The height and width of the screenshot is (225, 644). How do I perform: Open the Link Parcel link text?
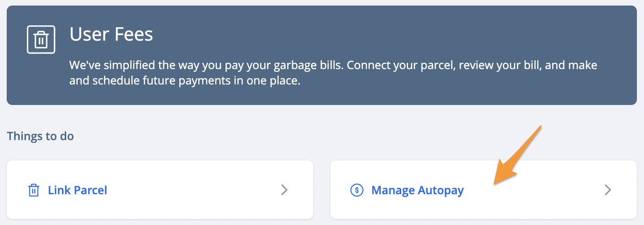point(78,190)
